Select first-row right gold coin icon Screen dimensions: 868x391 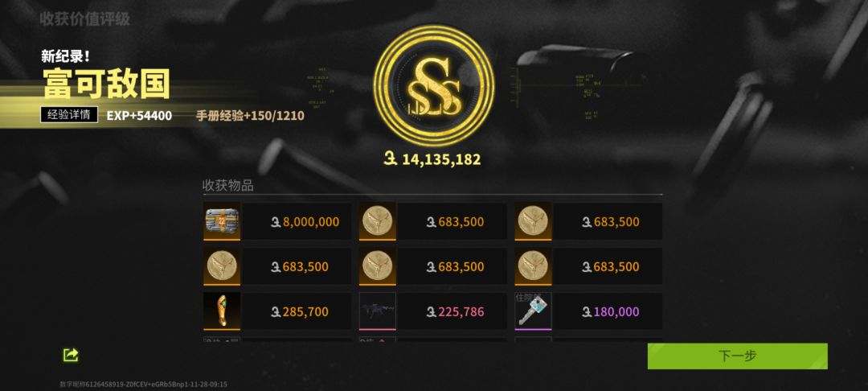coord(533,221)
